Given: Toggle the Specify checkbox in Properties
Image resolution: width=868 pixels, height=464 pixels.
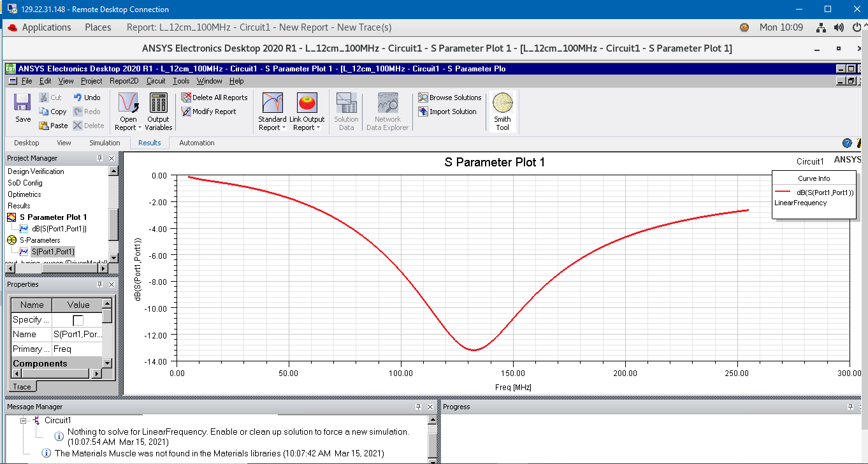Looking at the screenshot, I should click(78, 320).
